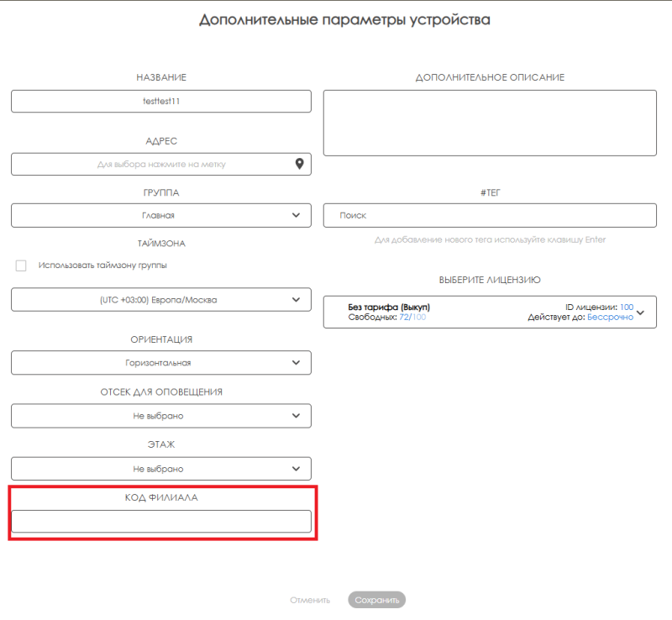Expand the Ориентация dropdown showing Горизонтальная
Viewport: 672px width, 620px height.
[160, 363]
